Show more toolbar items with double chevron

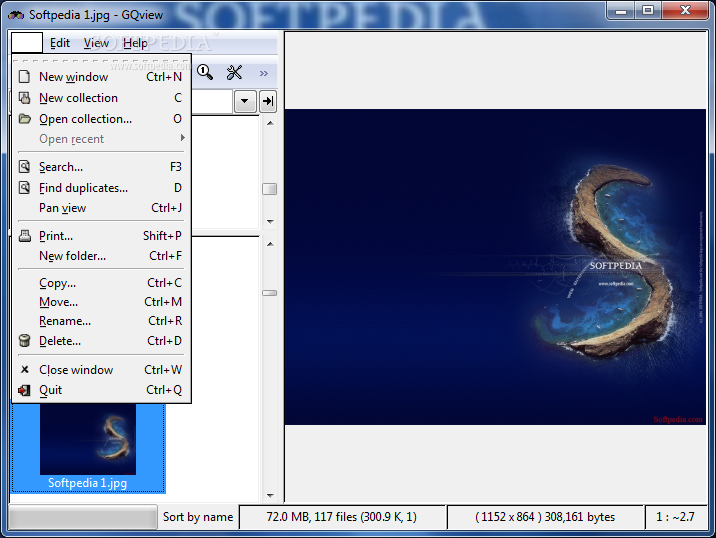[263, 73]
